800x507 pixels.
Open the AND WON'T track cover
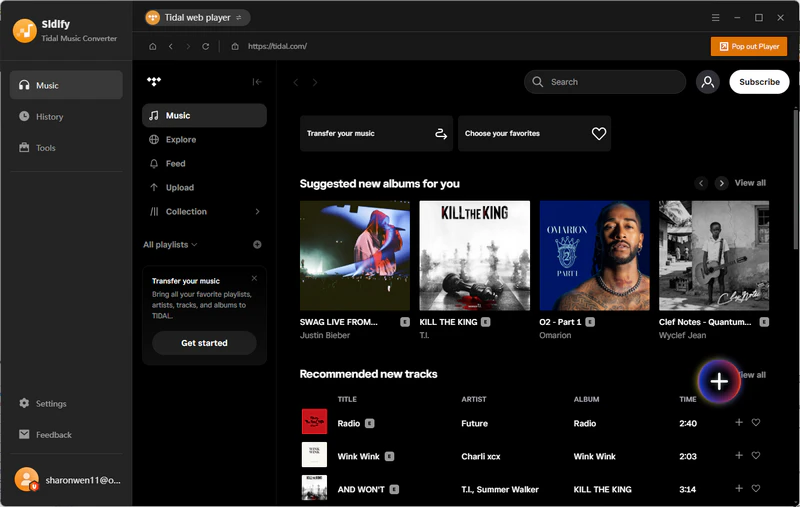(314, 488)
